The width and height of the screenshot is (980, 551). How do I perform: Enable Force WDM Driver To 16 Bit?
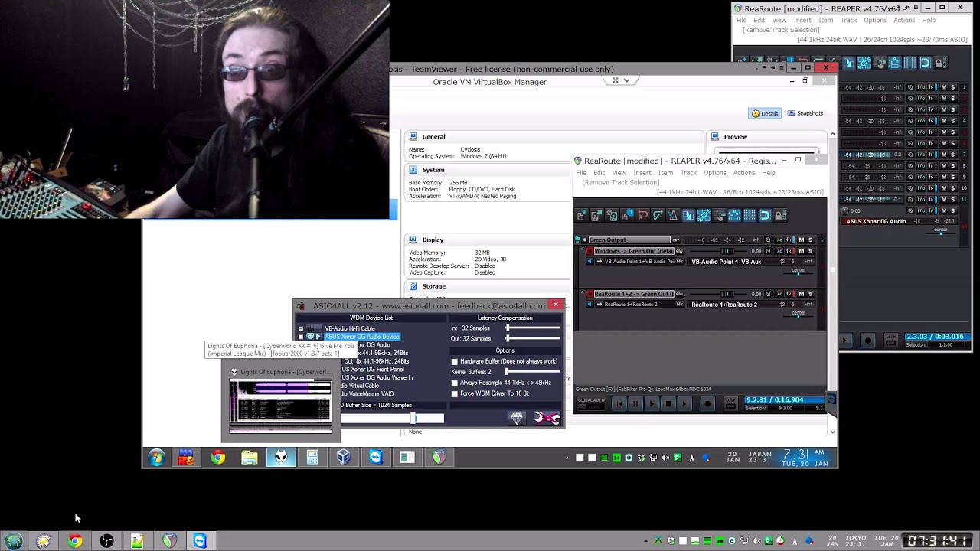pyautogui.click(x=454, y=394)
